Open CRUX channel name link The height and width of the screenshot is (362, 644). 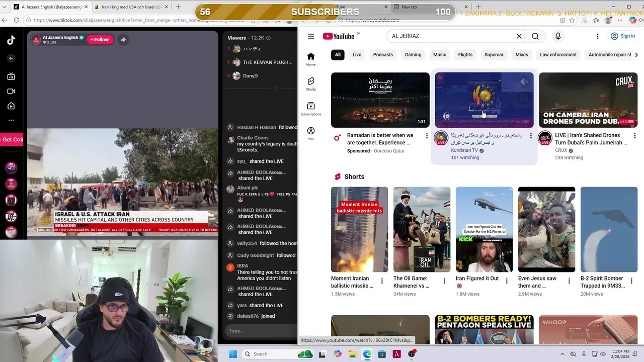tap(561, 150)
